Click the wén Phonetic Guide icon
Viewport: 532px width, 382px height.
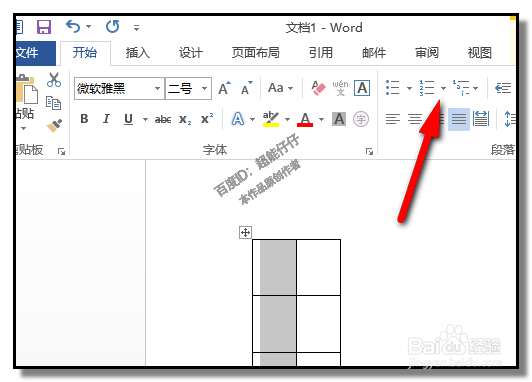340,88
